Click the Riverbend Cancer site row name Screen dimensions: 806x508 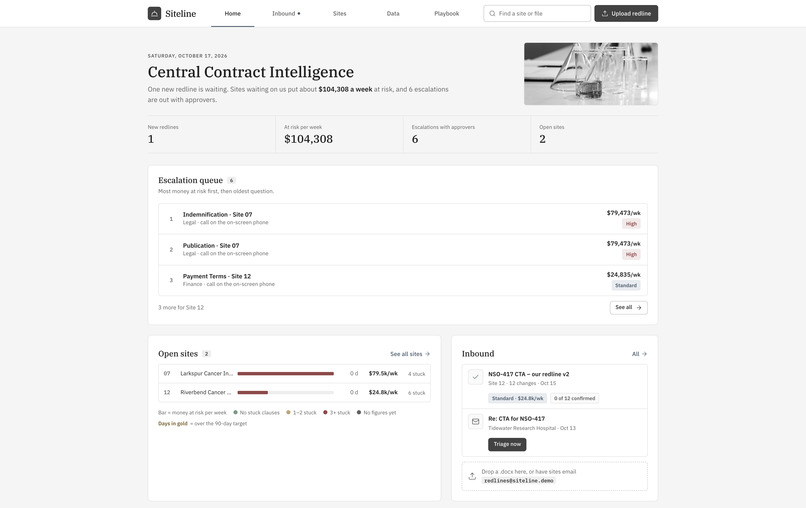click(x=206, y=392)
